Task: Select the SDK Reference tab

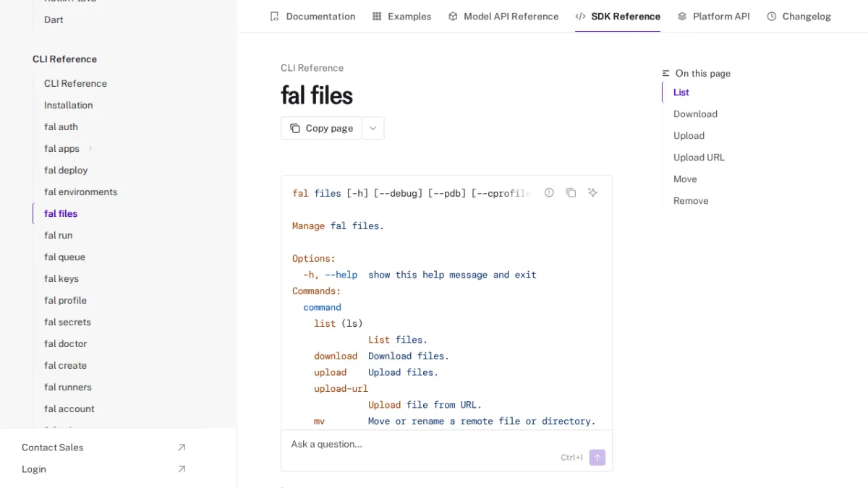Action: (x=618, y=16)
